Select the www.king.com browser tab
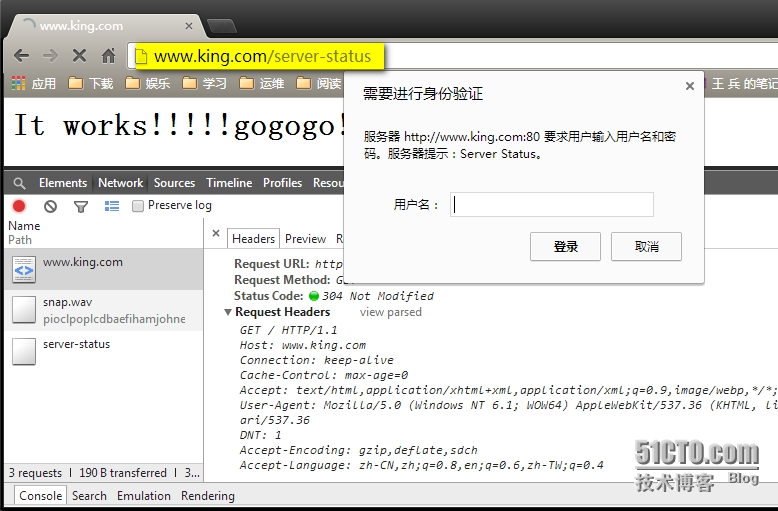The image size is (778, 511). pyautogui.click(x=104, y=26)
